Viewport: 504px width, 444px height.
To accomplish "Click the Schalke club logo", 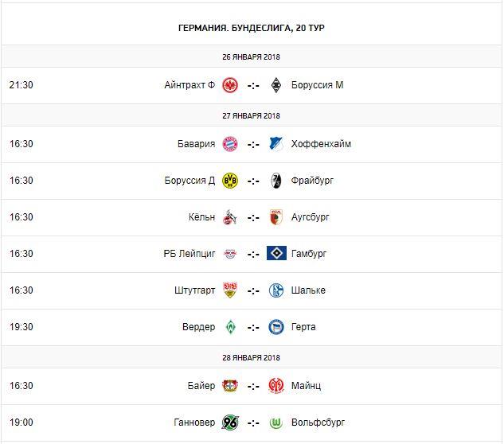I will tap(276, 290).
